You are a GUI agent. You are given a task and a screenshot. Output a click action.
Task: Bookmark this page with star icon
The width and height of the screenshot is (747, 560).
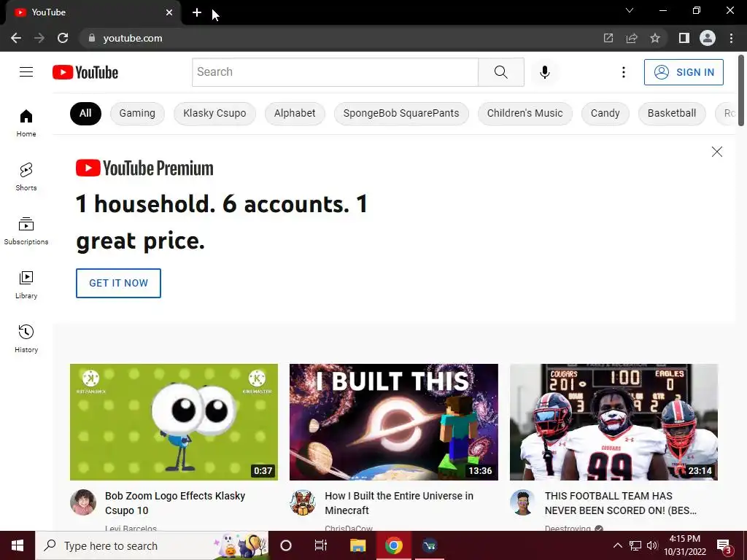point(655,38)
